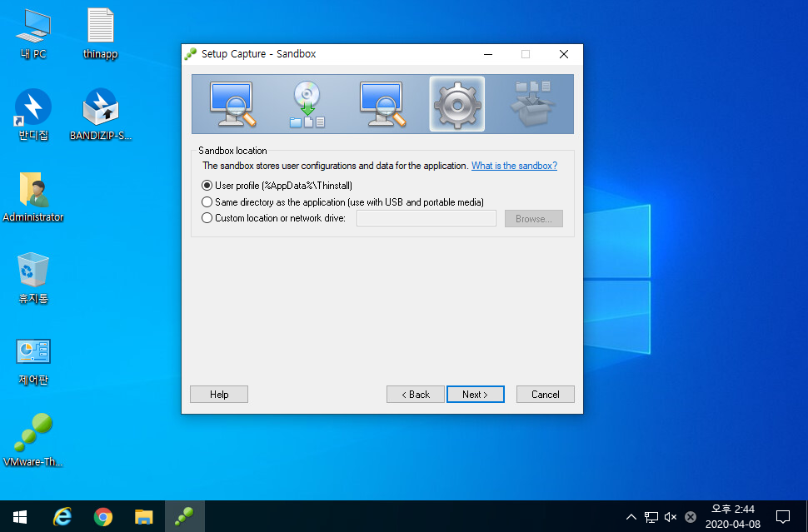The width and height of the screenshot is (808, 532).
Task: Cancel the Setup Capture wizard
Action: coord(546,395)
